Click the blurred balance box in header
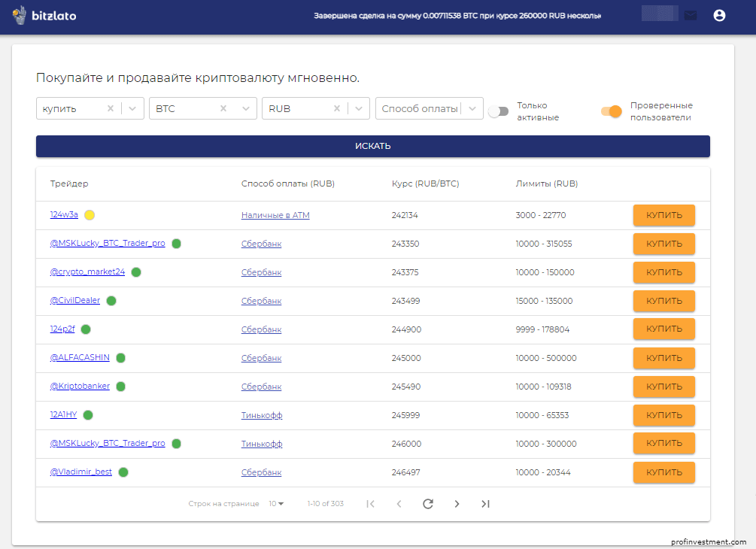756x549 pixels. 660,14
